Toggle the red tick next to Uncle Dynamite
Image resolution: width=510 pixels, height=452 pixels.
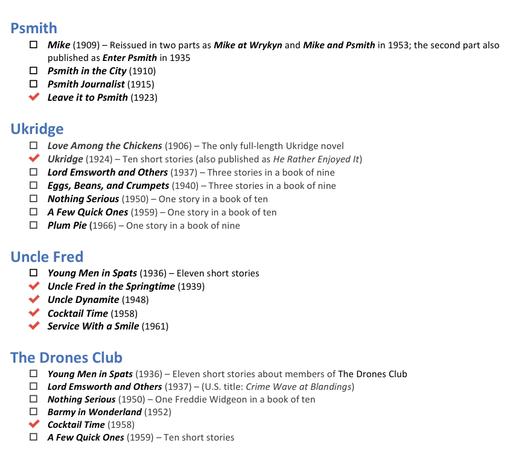pyautogui.click(x=34, y=299)
